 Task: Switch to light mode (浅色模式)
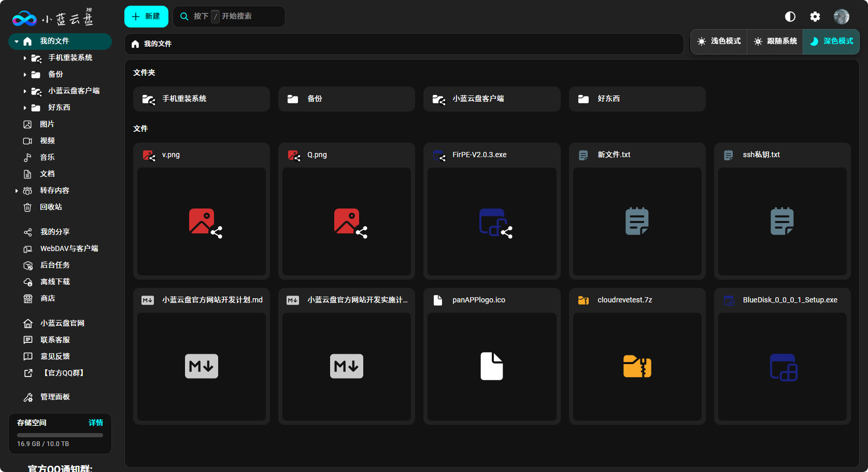pyautogui.click(x=719, y=41)
